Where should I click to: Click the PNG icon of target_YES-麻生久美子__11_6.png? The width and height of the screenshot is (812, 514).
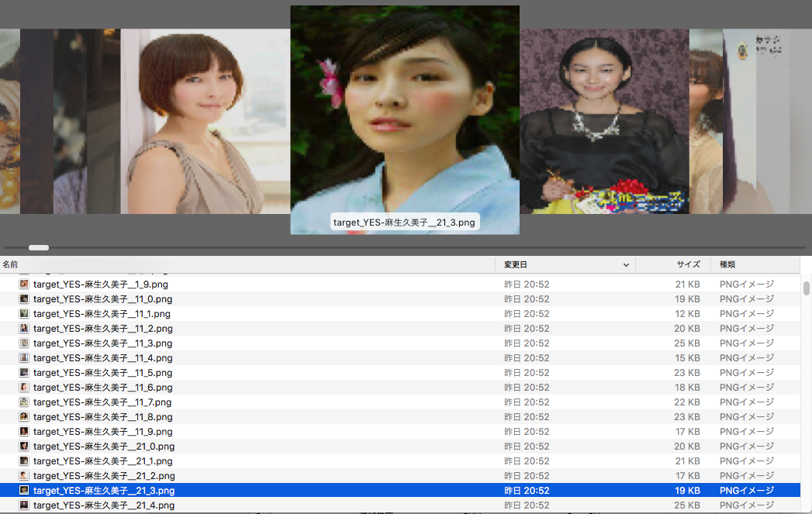tap(24, 388)
